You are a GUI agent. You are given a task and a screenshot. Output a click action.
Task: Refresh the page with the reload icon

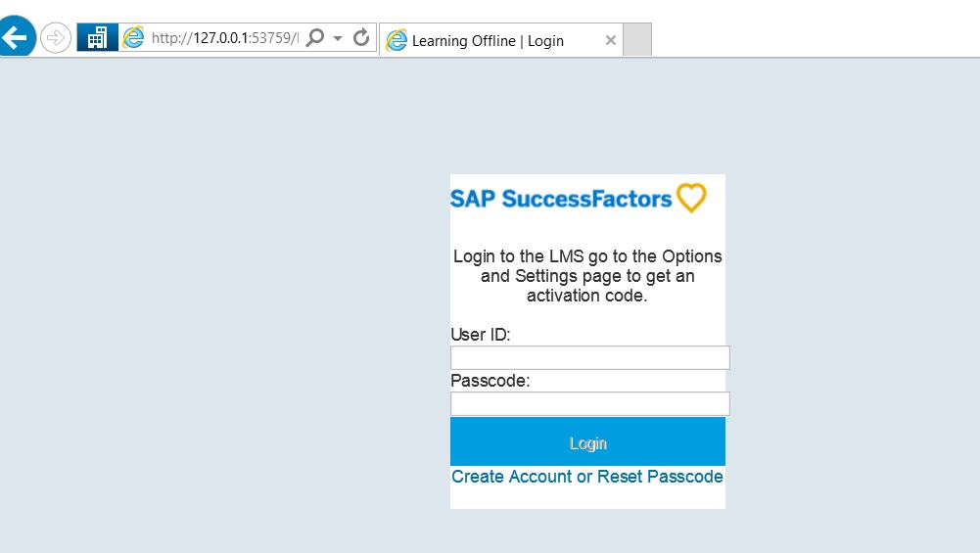tap(361, 37)
